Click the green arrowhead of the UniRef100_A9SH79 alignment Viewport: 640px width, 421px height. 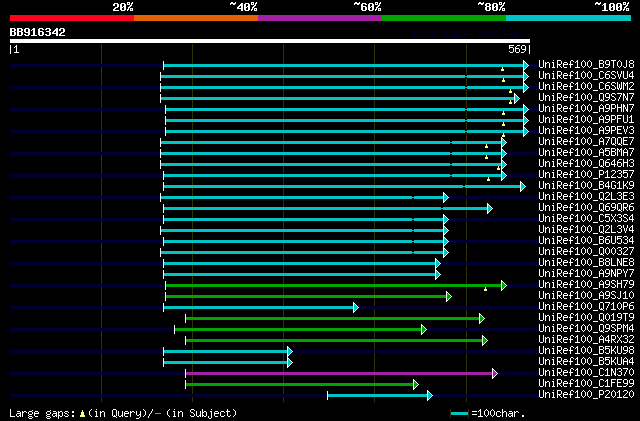coord(504,285)
